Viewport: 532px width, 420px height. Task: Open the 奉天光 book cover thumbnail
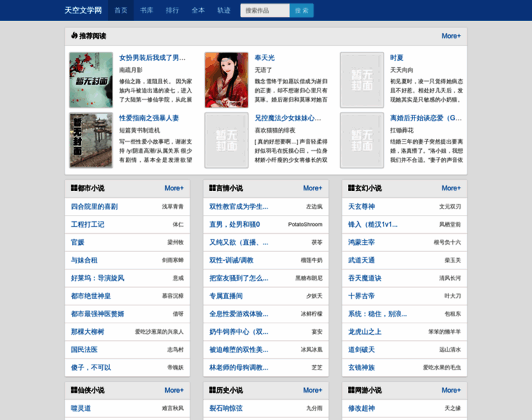[x=226, y=80]
